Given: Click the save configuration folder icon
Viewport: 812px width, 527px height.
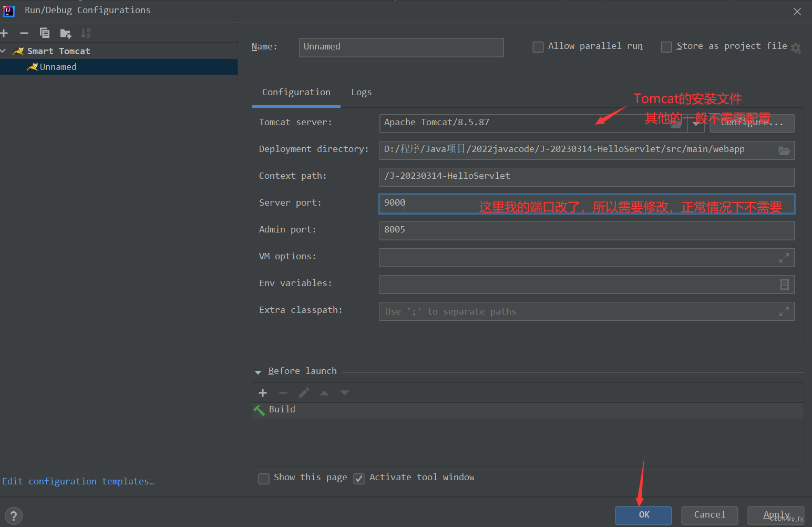Looking at the screenshot, I should tap(65, 34).
